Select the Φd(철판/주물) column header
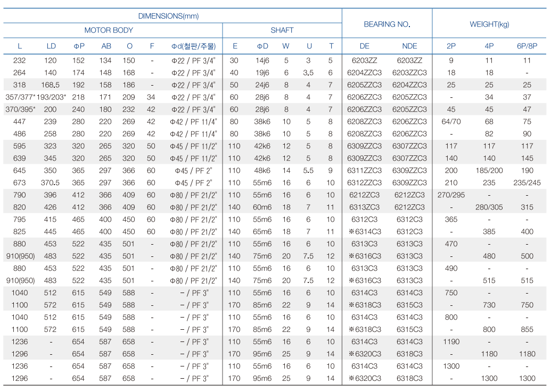 coord(193,46)
